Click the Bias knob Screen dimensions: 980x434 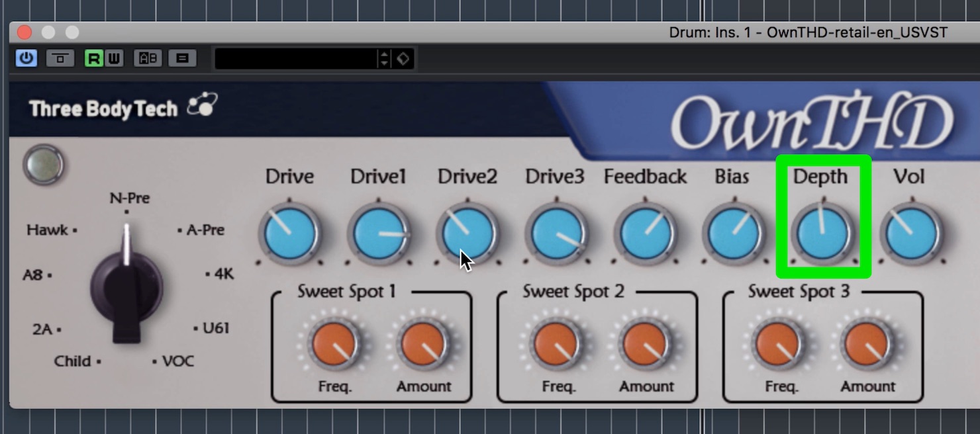tap(733, 233)
